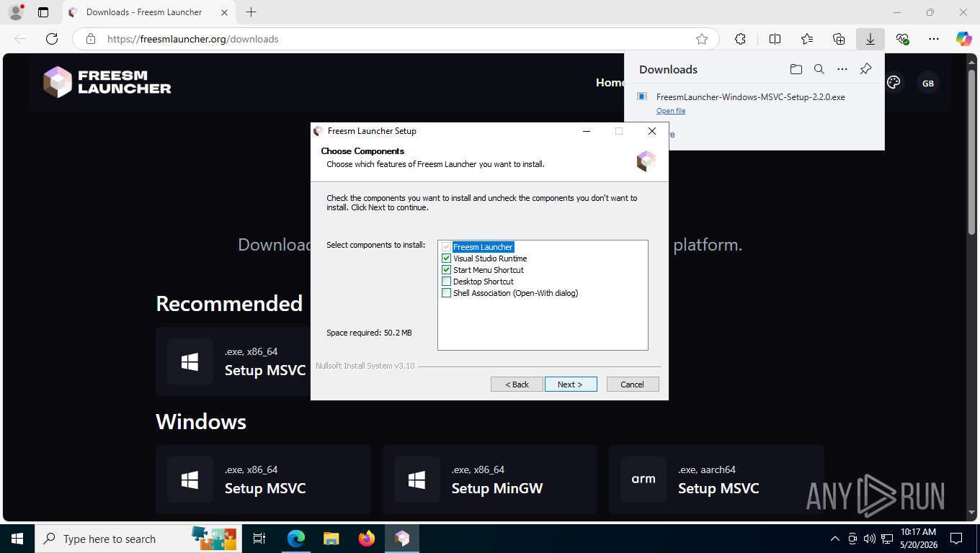Viewport: 980px width, 553px height.
Task: Open Edge tab actions menu icon
Action: click(x=43, y=12)
